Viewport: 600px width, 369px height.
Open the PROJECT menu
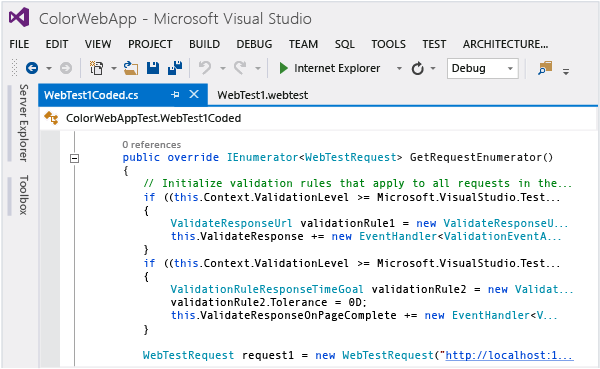(x=150, y=44)
